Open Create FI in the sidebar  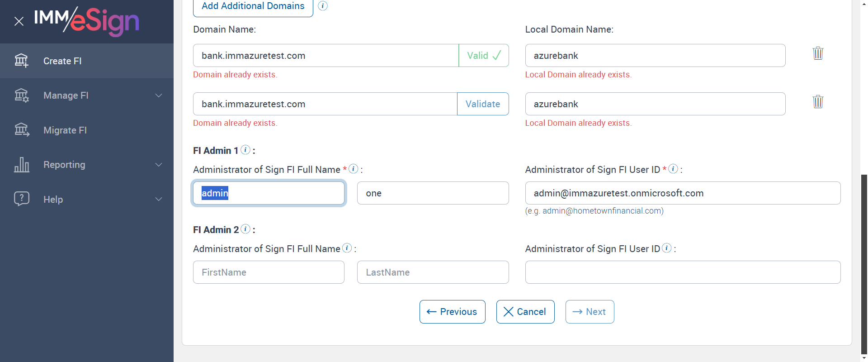click(x=62, y=61)
